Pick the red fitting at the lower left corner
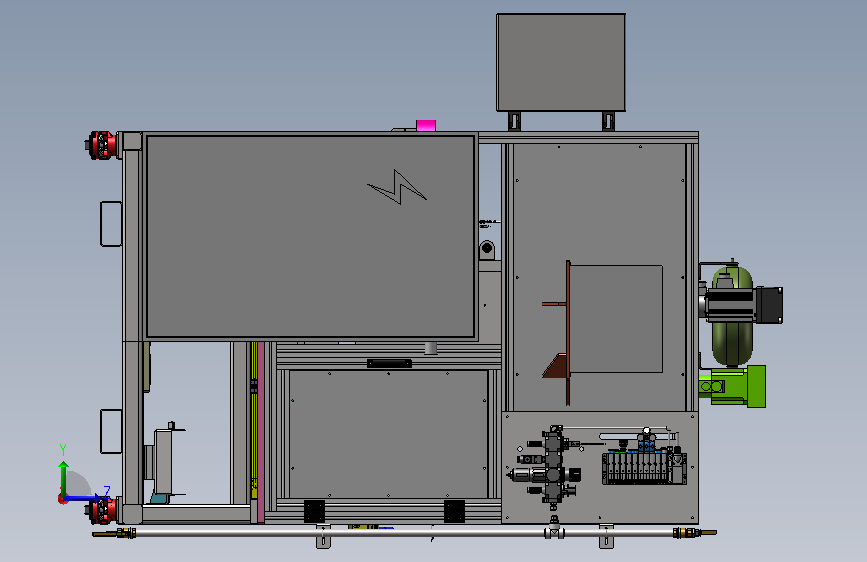This screenshot has height=562, width=867. click(102, 510)
